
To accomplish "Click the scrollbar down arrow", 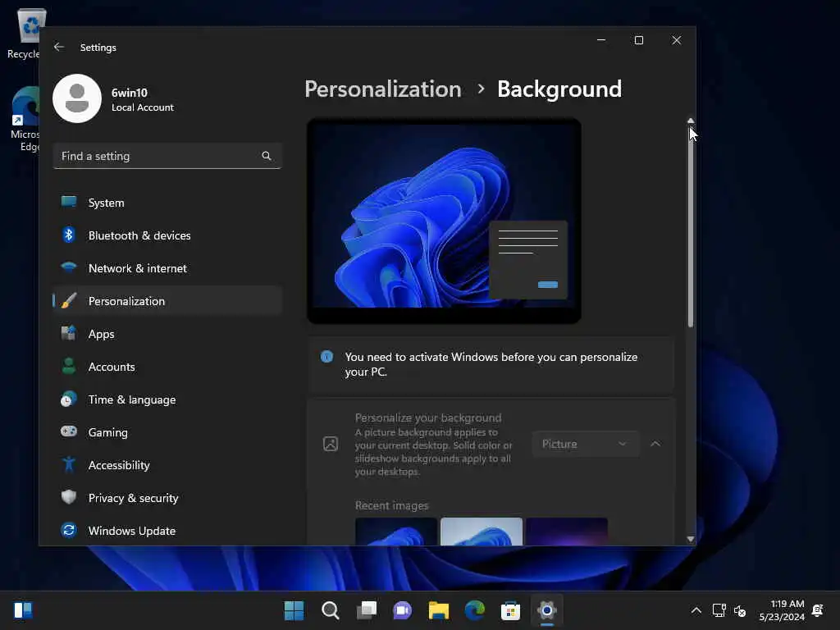I will [690, 539].
